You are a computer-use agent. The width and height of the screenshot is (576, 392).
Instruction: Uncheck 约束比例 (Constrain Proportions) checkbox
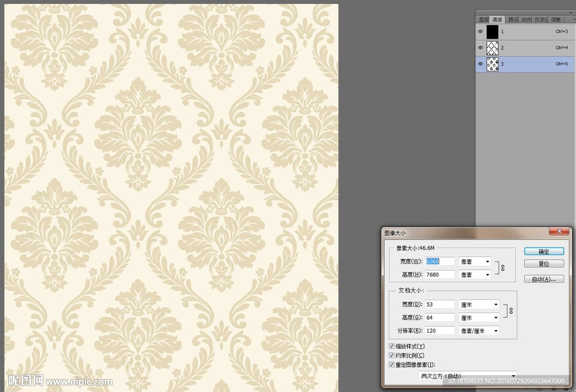(392, 355)
